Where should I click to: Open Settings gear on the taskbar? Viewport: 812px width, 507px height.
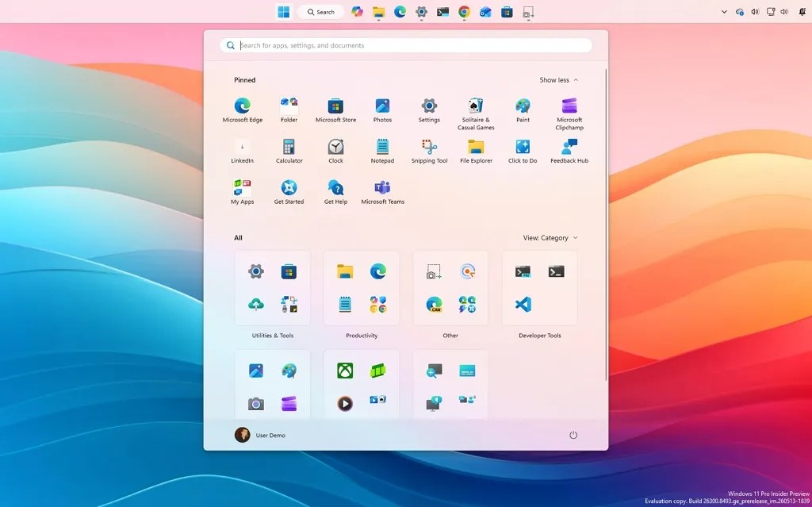click(x=421, y=12)
